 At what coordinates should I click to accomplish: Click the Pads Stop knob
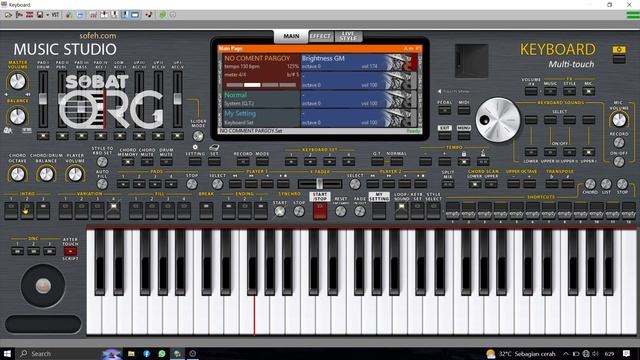coord(192,184)
